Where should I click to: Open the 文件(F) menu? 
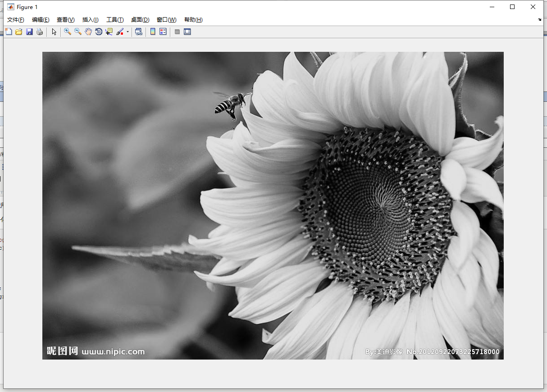(x=16, y=20)
